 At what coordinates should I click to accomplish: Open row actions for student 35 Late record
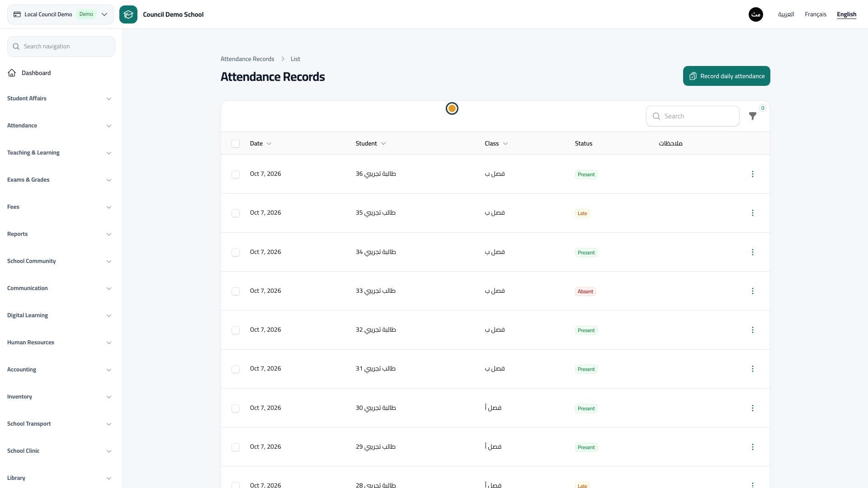pos(753,213)
